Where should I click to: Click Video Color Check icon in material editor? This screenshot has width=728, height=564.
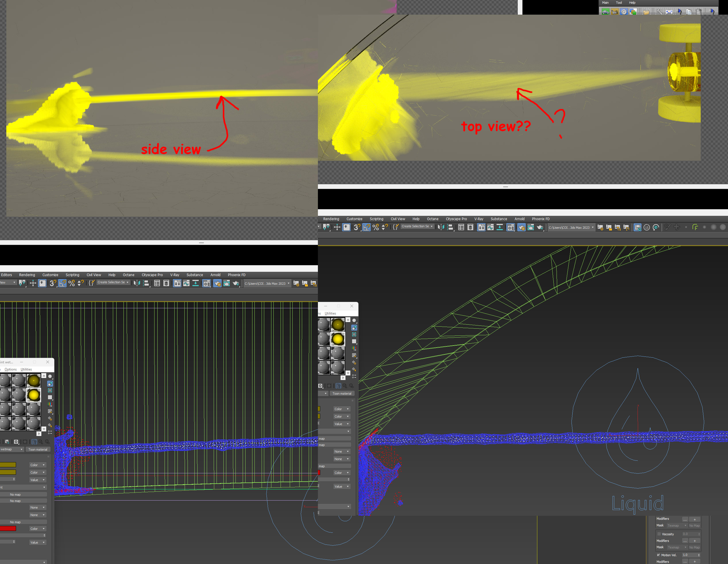(50, 404)
